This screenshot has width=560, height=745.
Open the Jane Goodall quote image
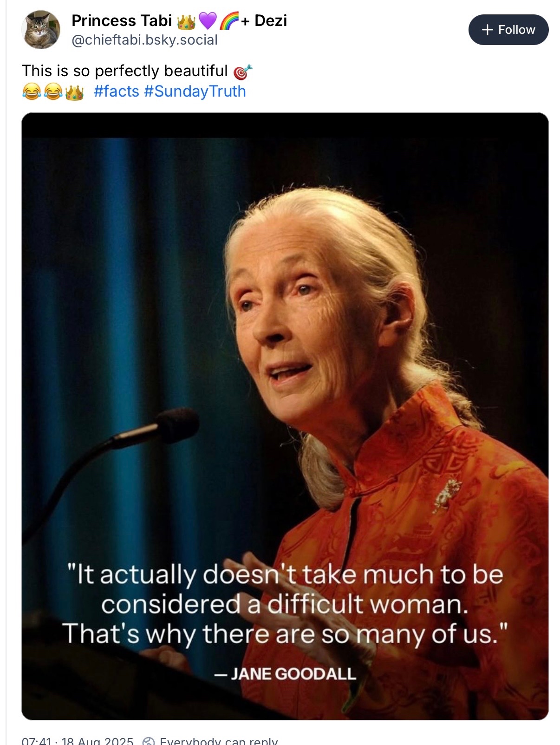pos(285,372)
